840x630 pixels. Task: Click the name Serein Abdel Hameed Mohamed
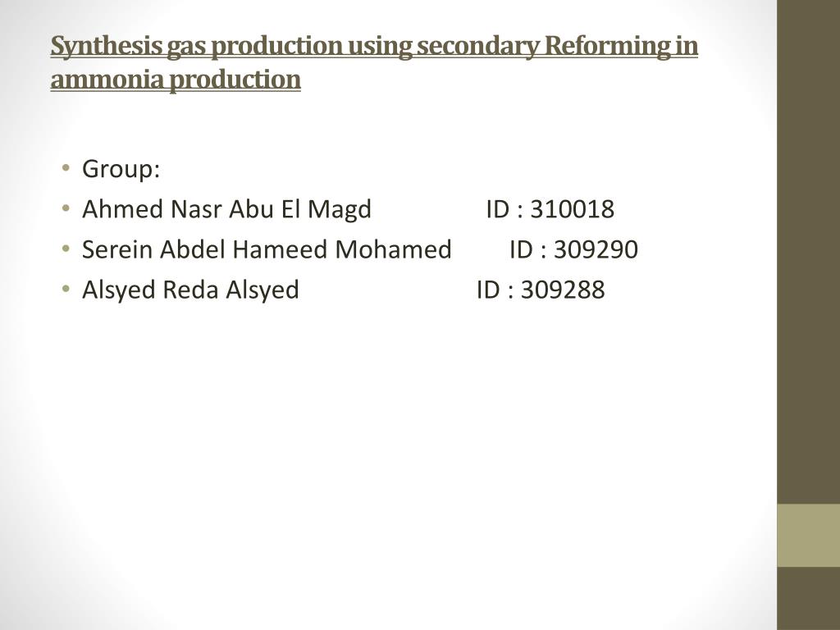pos(267,249)
